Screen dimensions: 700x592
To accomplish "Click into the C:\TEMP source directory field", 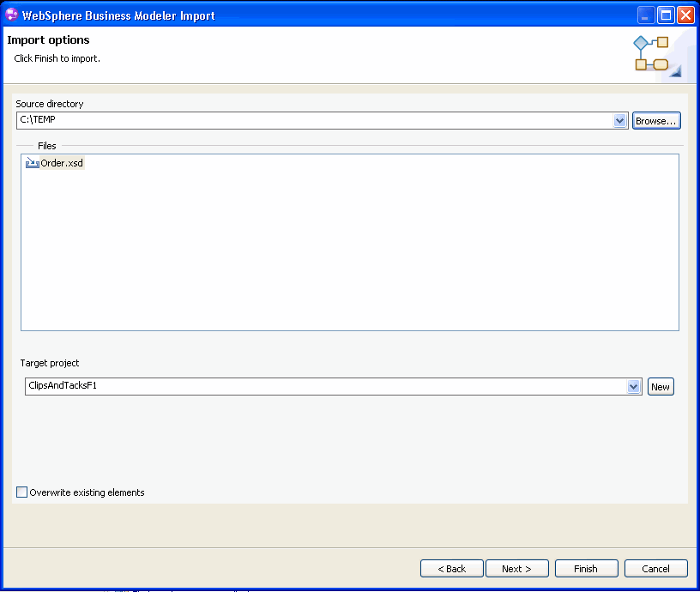I will (x=309, y=121).
